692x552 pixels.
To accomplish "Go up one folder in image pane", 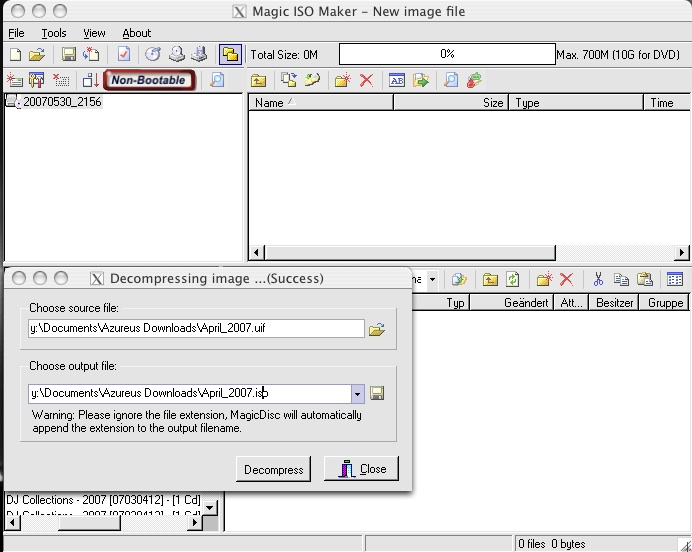I will pos(259,80).
